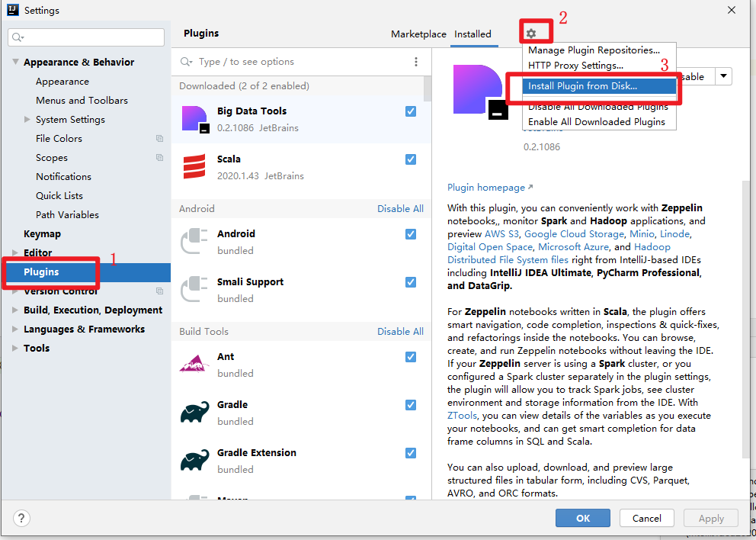Viewport: 756px width, 540px height.
Task: Select Install Plugin from Disk
Action: tap(599, 86)
